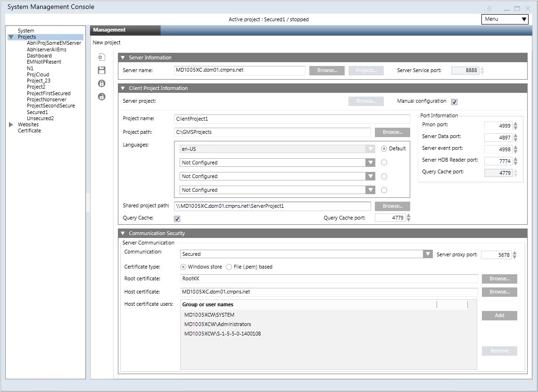Viewport: 538px width, 392px height.
Task: Collapse the Server Information section
Action: [123, 57]
